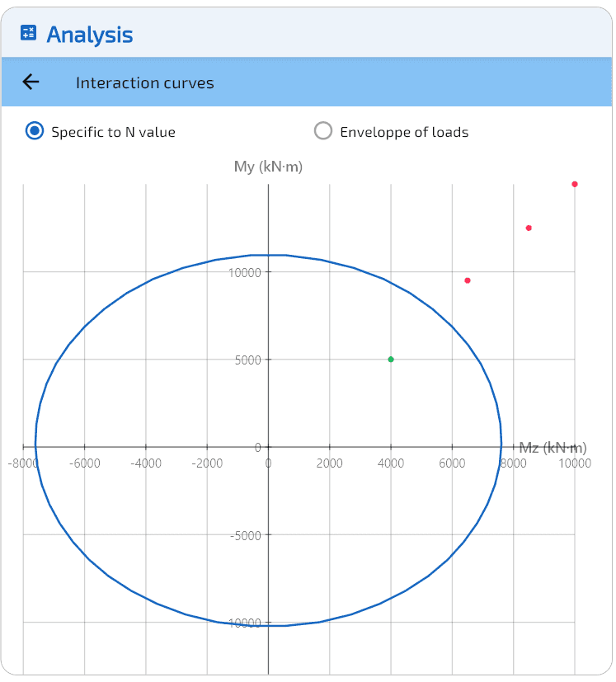This screenshot has height=682, width=616.
Task: Select the middle red data point
Action: [x=529, y=228]
